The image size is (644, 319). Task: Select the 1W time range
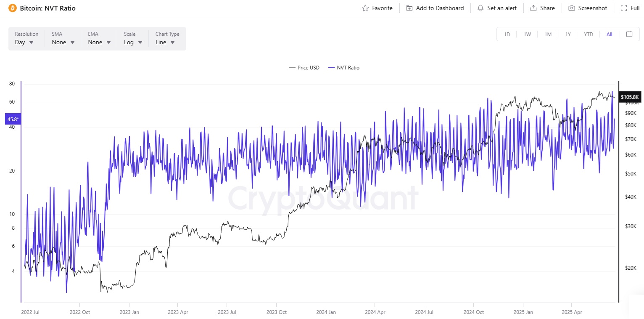tap(527, 34)
